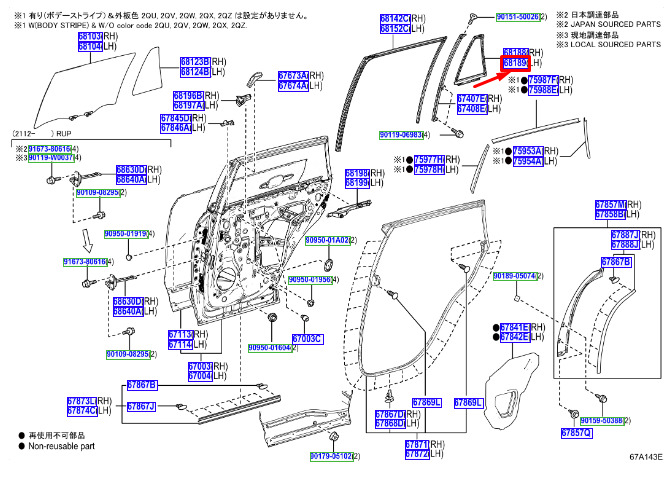
Task: Select part code 67857M (RH)
Action: tap(610, 205)
